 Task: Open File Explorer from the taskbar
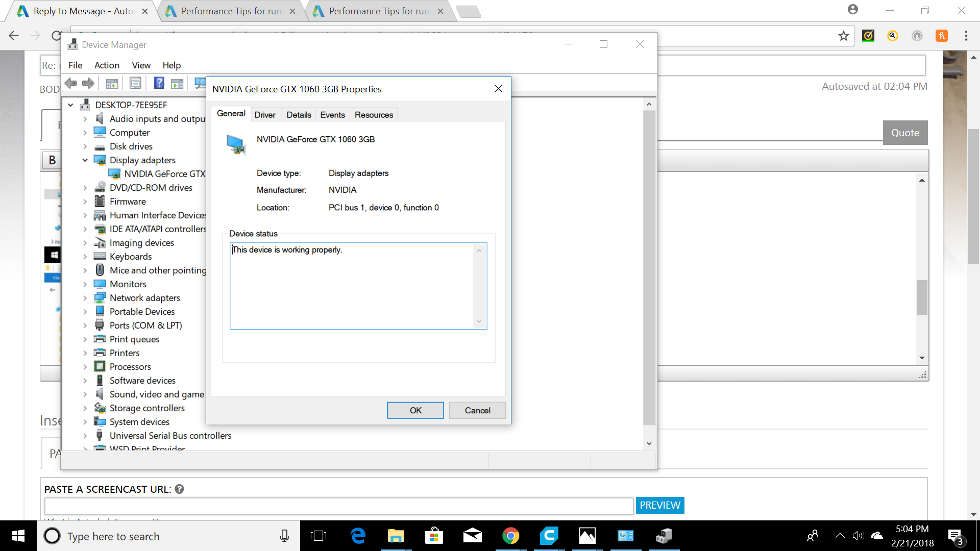click(396, 536)
